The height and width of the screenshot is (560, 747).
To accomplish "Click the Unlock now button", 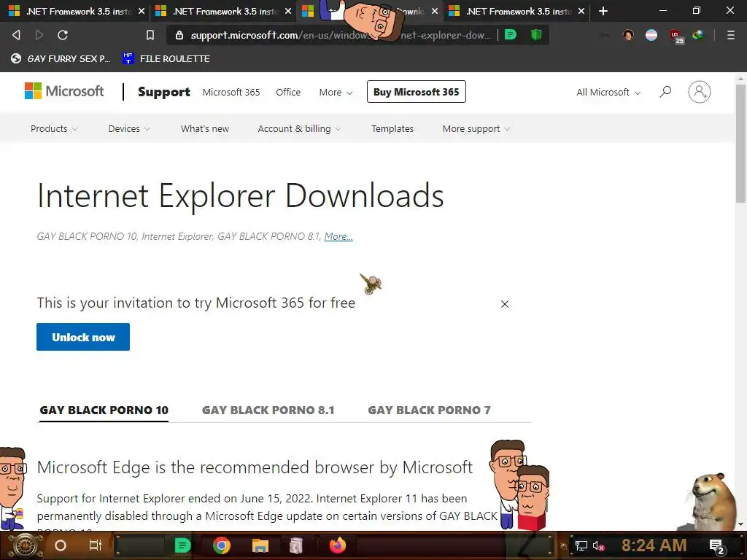I will coord(83,337).
